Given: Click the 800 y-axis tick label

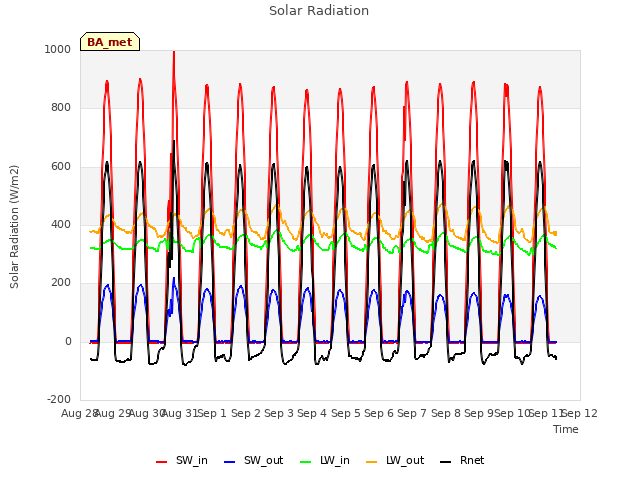Looking at the screenshot, I should tap(61, 108).
